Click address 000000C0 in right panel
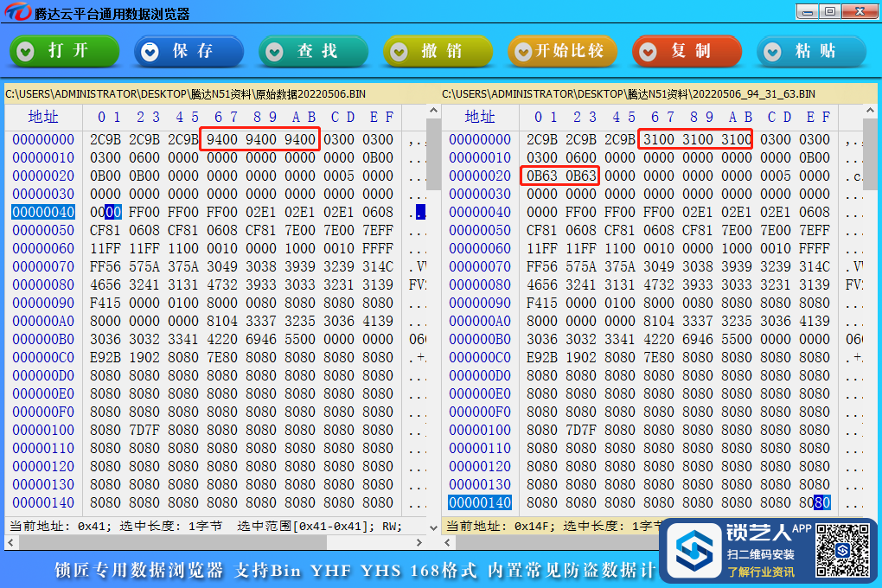This screenshot has width=882, height=588. (x=480, y=357)
